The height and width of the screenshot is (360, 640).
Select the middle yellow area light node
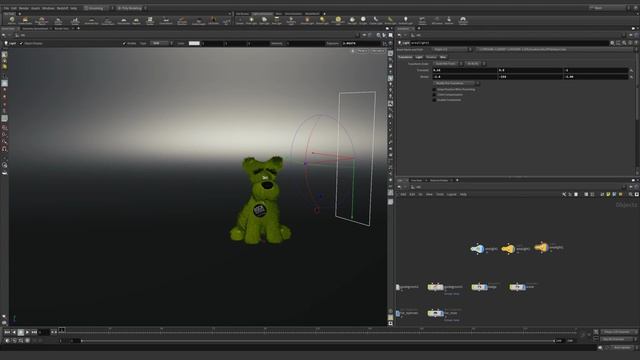508,249
